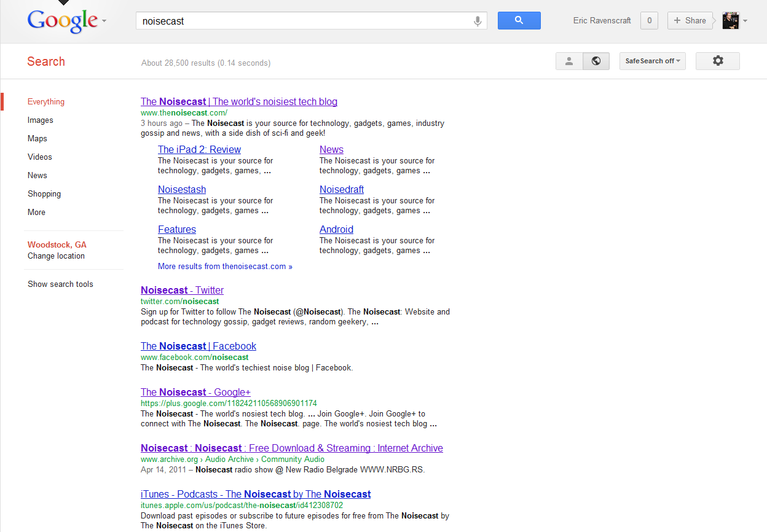Image resolution: width=767 pixels, height=532 pixels.
Task: Open the dropdown arrow beside Google logo
Action: coord(104,21)
